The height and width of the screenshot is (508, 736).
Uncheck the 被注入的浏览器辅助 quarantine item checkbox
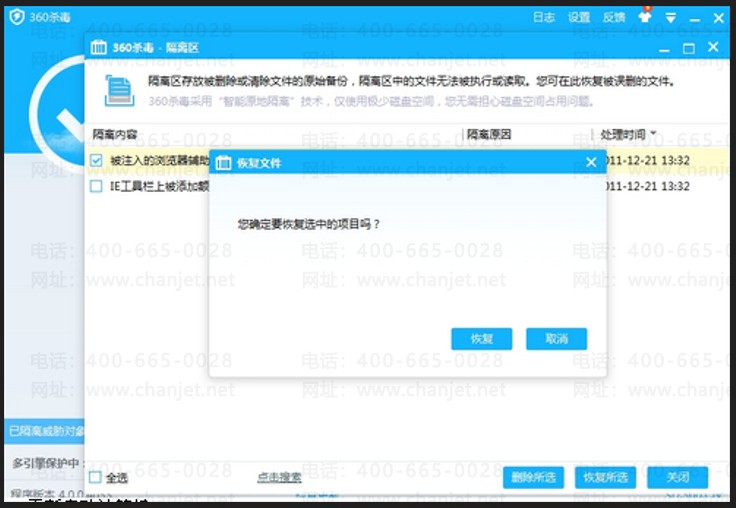pos(96,161)
